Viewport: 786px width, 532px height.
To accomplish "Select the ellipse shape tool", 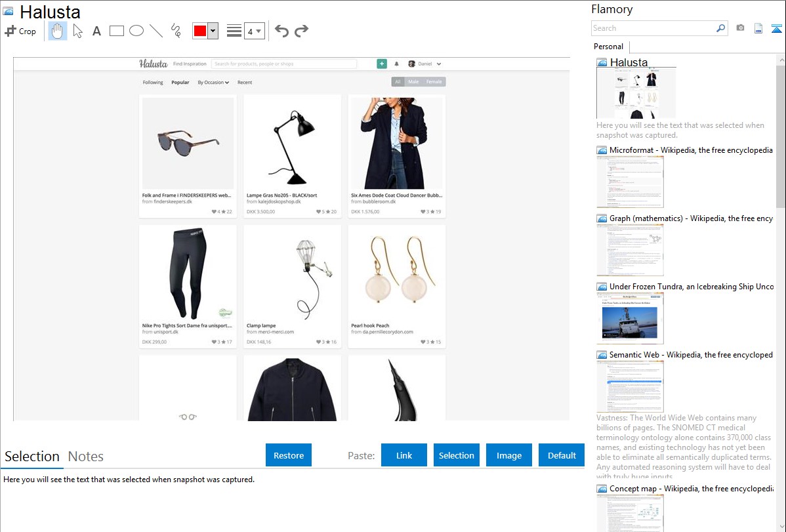I will 136,31.
